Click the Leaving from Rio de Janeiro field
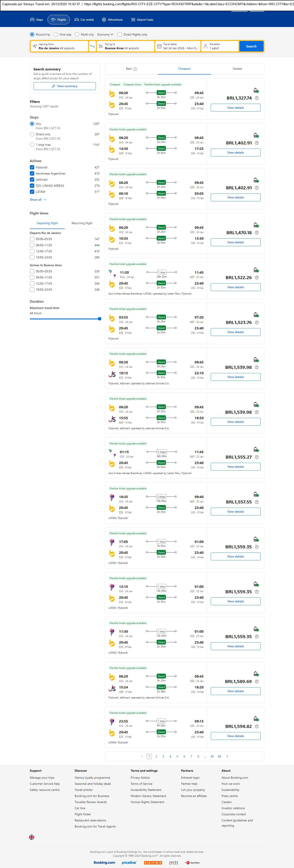 [59, 46]
